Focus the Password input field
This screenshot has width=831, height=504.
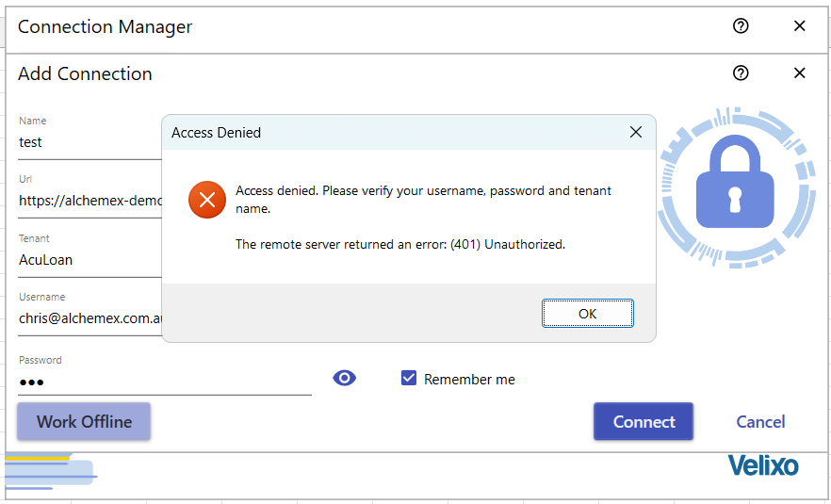coord(165,382)
